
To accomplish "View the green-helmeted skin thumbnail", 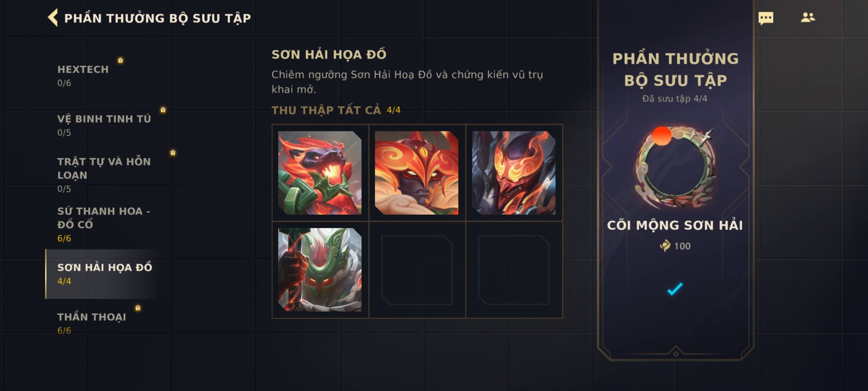I will (x=320, y=270).
